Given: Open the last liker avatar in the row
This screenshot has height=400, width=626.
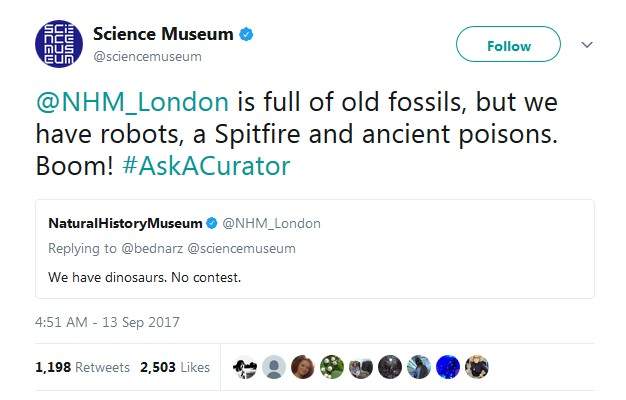Looking at the screenshot, I should pyautogui.click(x=478, y=367).
